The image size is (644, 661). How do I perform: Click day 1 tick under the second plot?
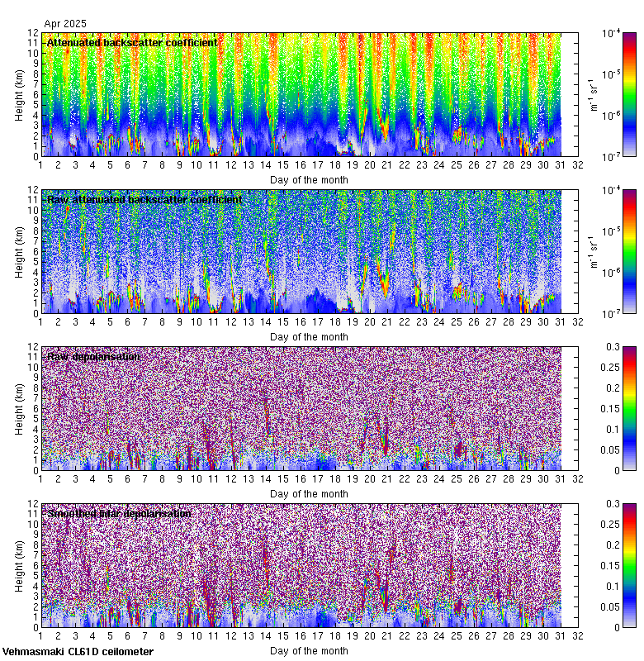point(40,323)
